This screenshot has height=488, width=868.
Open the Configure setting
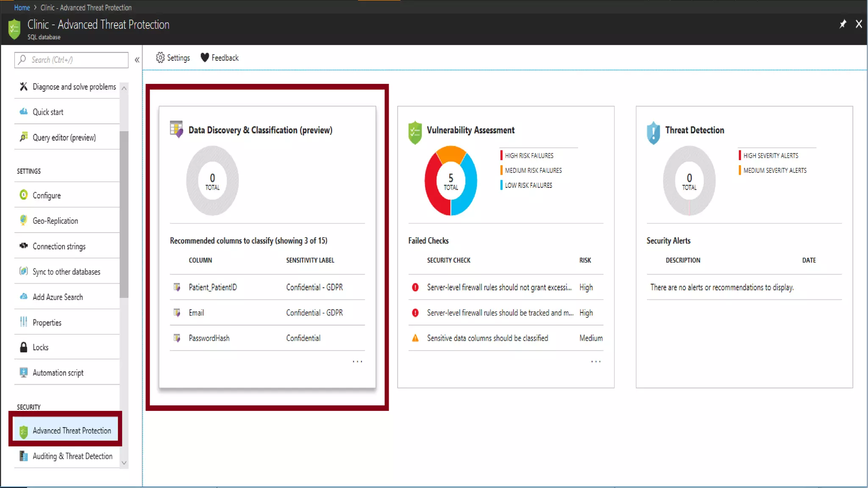click(x=67, y=195)
